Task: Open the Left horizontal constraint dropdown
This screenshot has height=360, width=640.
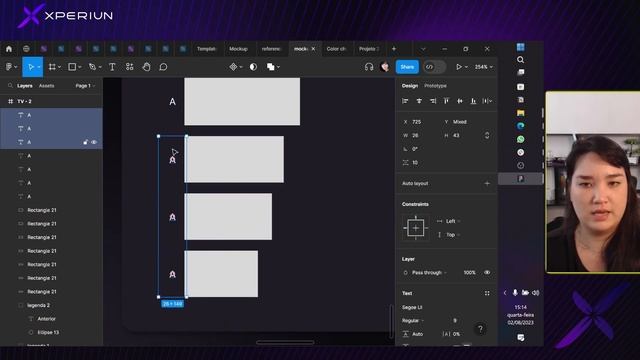Action: coord(453,221)
